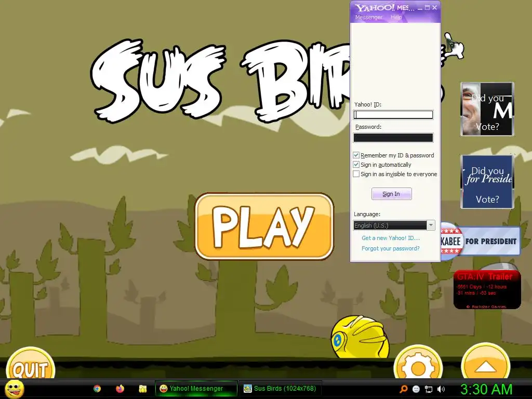Open the folder icon in quick launch
The height and width of the screenshot is (399, 532).
[x=142, y=389]
